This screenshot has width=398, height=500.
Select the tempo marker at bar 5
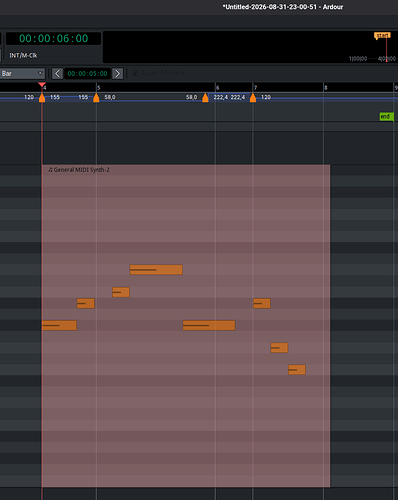click(x=96, y=98)
